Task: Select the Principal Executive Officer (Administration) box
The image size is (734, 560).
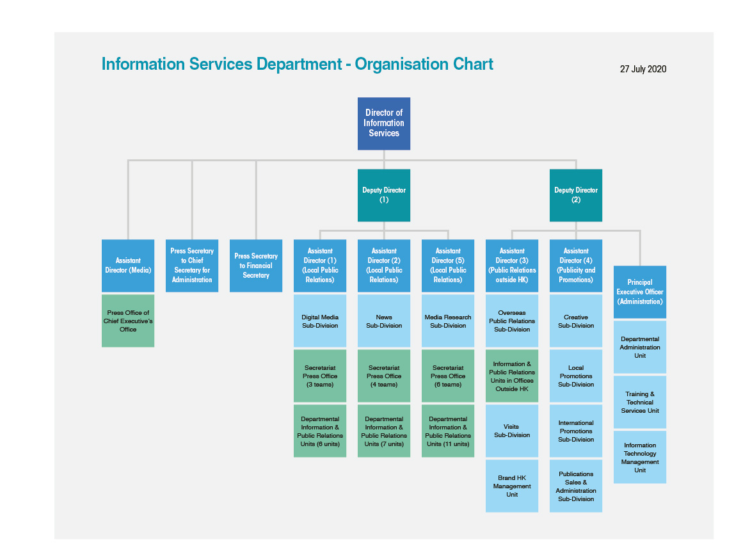Action: [639, 292]
